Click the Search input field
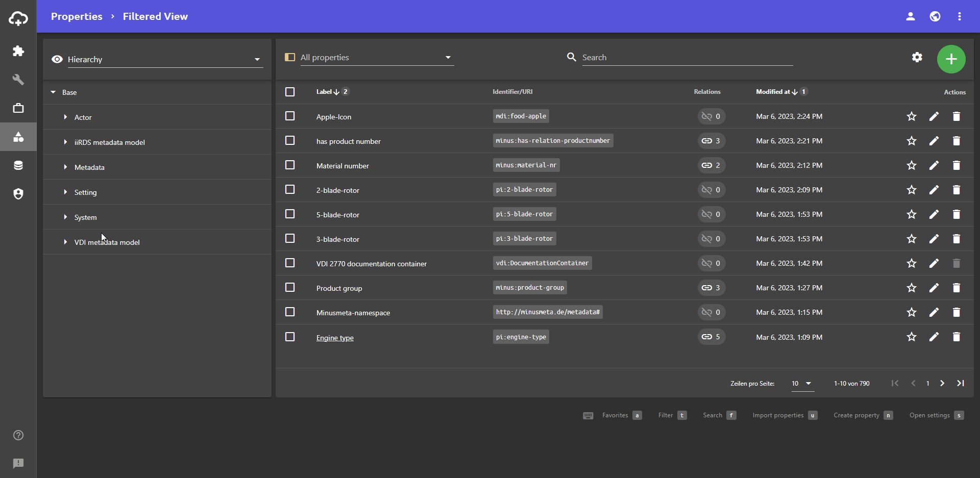This screenshot has height=478, width=980. [x=688, y=57]
